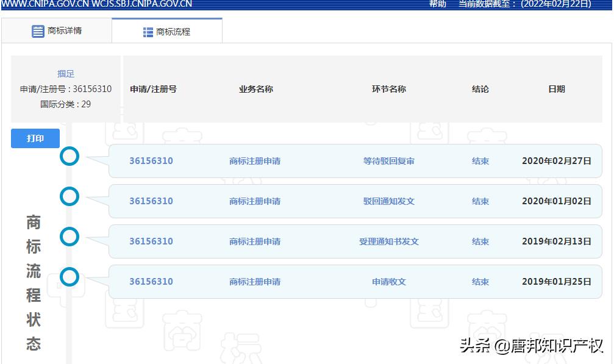Click 商标注册申请 in the 受理通知书发文 row
This screenshot has width=614, height=364.
coord(255,241)
